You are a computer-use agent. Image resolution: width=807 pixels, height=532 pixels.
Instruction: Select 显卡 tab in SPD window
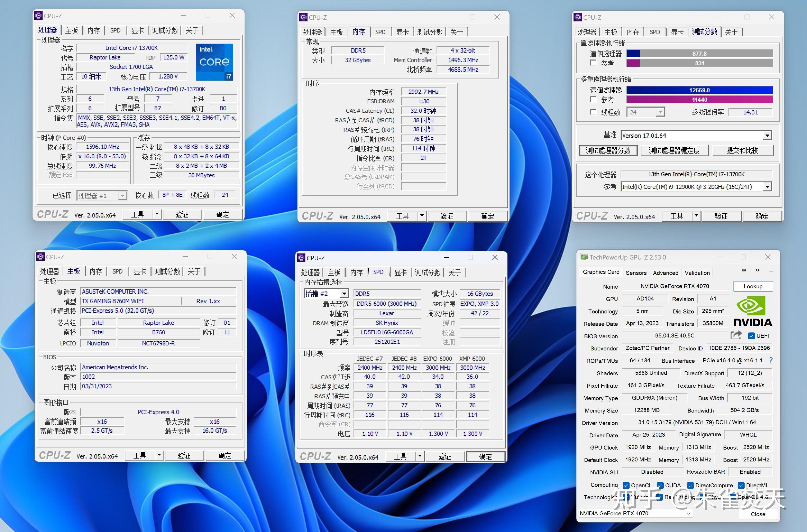click(x=401, y=272)
